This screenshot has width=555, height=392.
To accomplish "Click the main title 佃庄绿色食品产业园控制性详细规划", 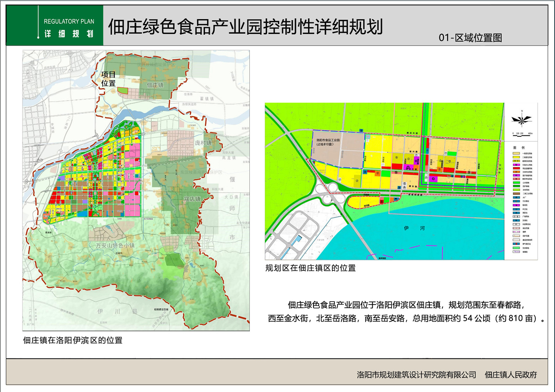I will [x=245, y=27].
